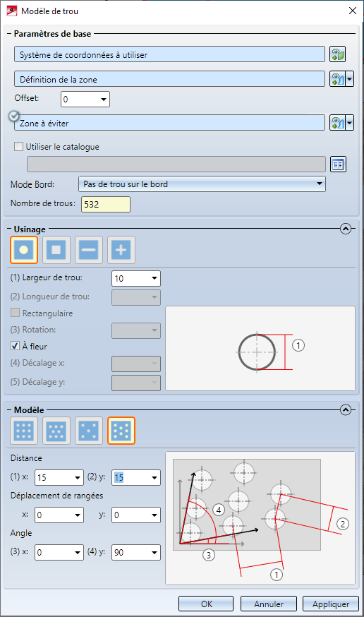The width and height of the screenshot is (364, 617).
Task: Open the Mode Bord dropdown
Action: tap(202, 184)
